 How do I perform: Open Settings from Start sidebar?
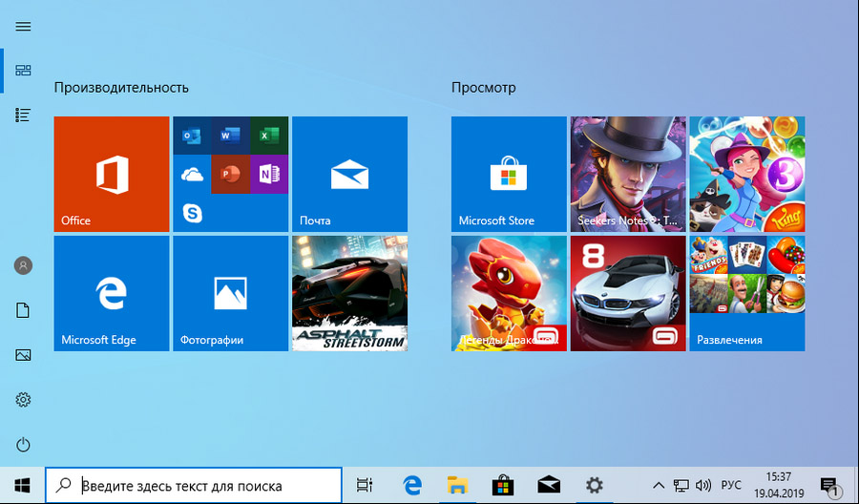point(23,399)
